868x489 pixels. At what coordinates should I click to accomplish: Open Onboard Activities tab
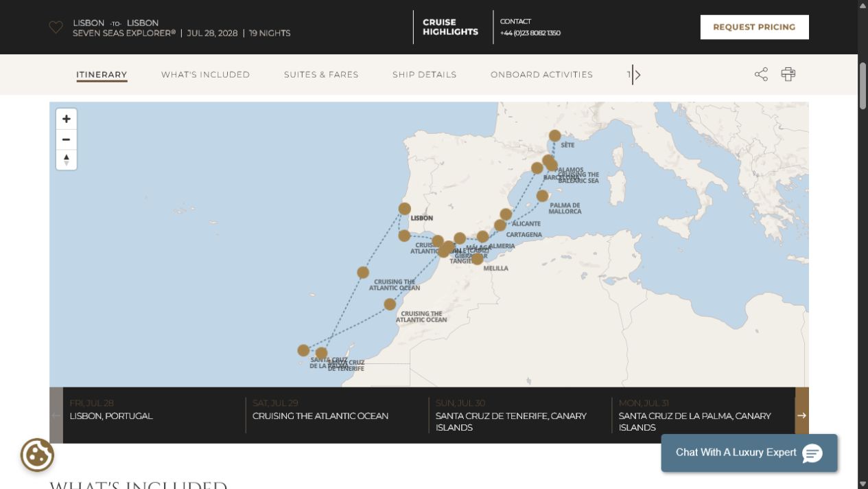coord(541,74)
